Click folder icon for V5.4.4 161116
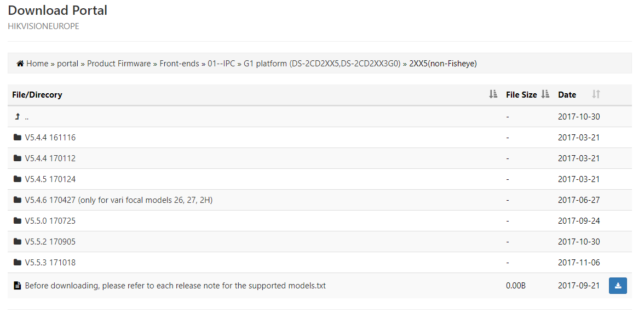644x329 pixels. (x=18, y=138)
